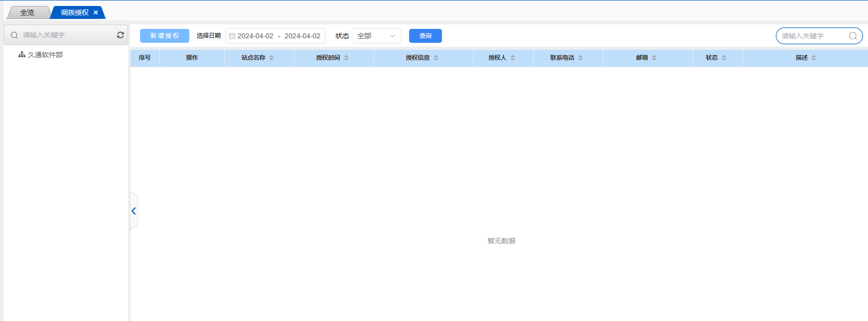
Task: Sort by the 描述 column
Action: pyautogui.click(x=814, y=58)
